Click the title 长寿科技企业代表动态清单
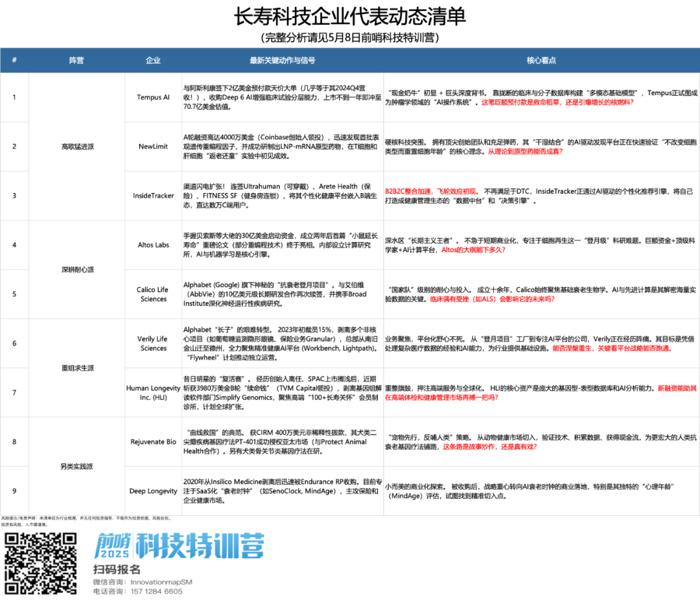Viewport: 700px width, 604px height. [x=350, y=16]
